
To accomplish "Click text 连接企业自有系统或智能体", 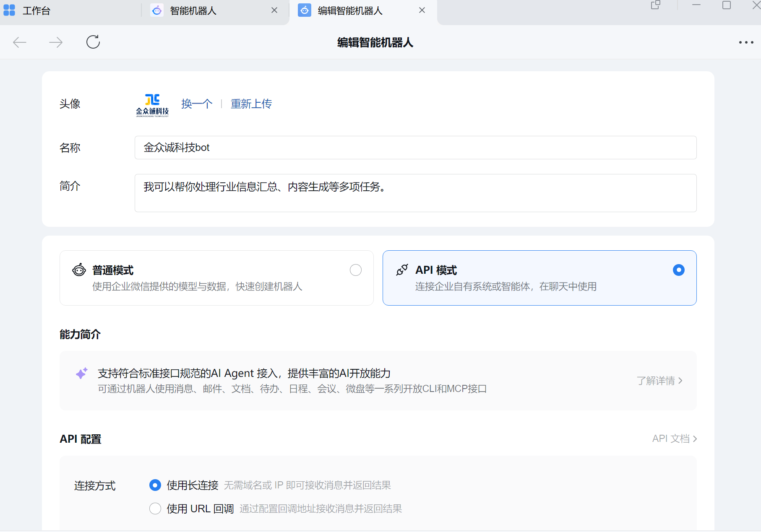I will (x=473, y=286).
